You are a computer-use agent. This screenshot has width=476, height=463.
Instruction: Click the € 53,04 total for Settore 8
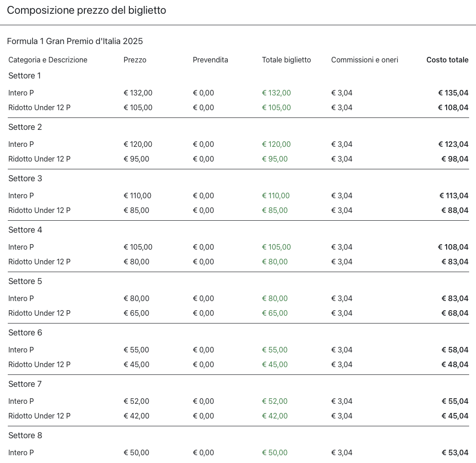tap(455, 452)
